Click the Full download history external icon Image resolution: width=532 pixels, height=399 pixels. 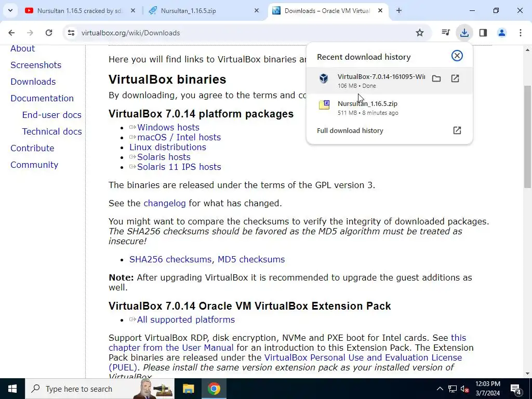(x=457, y=130)
